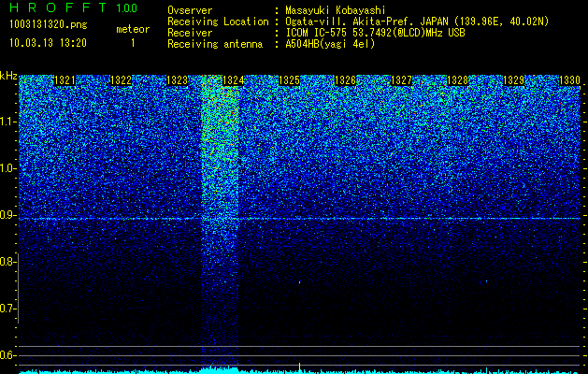Click the 1324 time marker
Screen dimensions: 588x374
coord(234,80)
